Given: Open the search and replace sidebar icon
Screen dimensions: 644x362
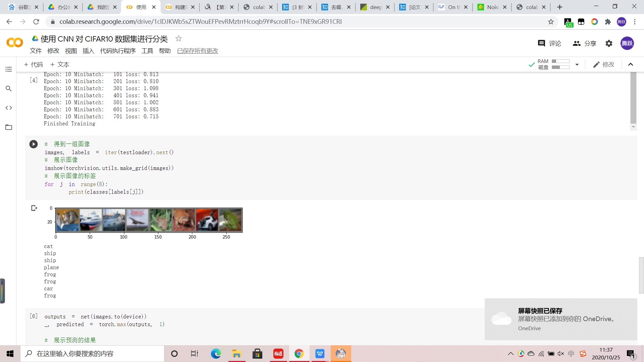Looking at the screenshot, I should pyautogui.click(x=9, y=88).
